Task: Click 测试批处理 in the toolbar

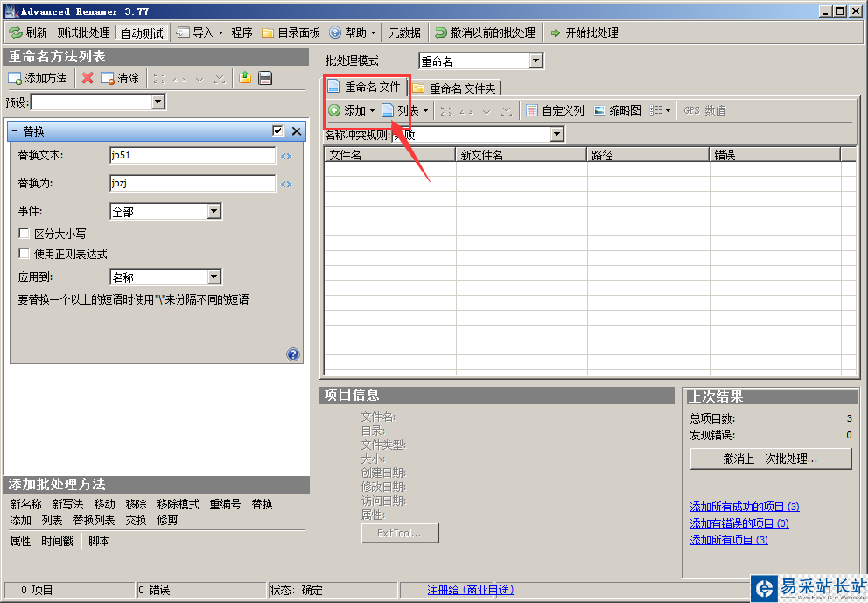Action: click(84, 32)
